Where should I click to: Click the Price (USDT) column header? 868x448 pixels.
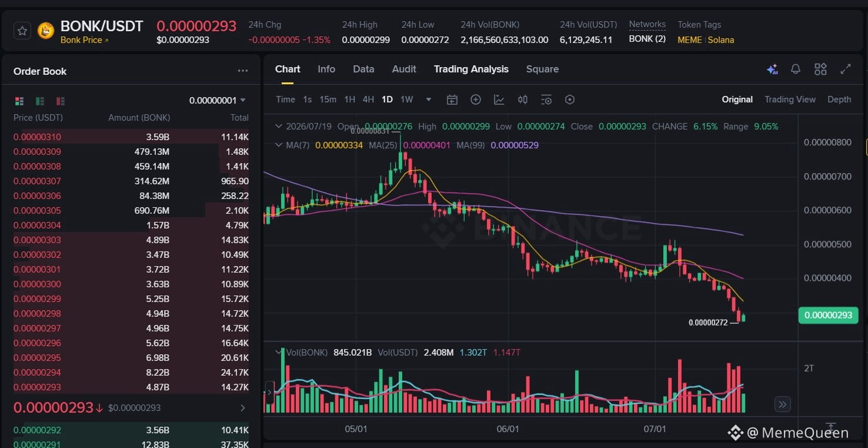(38, 118)
